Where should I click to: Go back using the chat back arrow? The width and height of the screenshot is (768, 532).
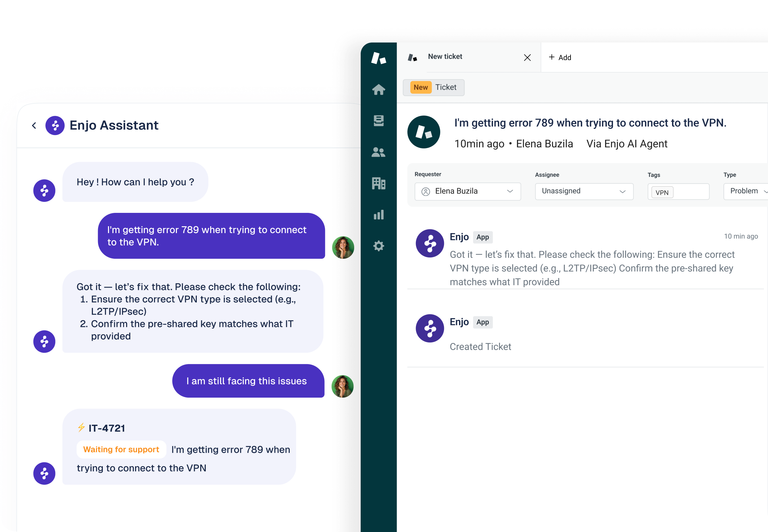pos(34,125)
